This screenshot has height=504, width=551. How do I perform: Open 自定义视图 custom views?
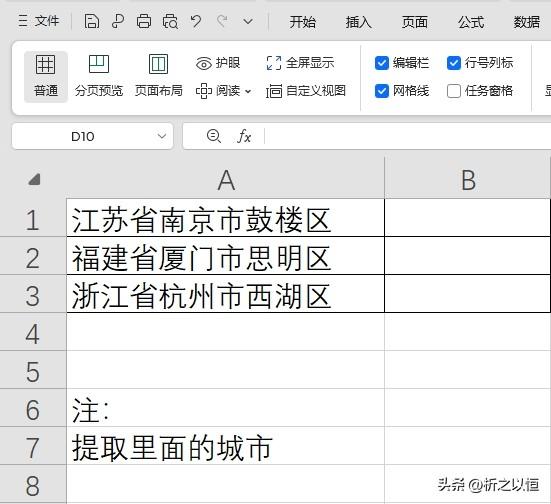[x=306, y=91]
